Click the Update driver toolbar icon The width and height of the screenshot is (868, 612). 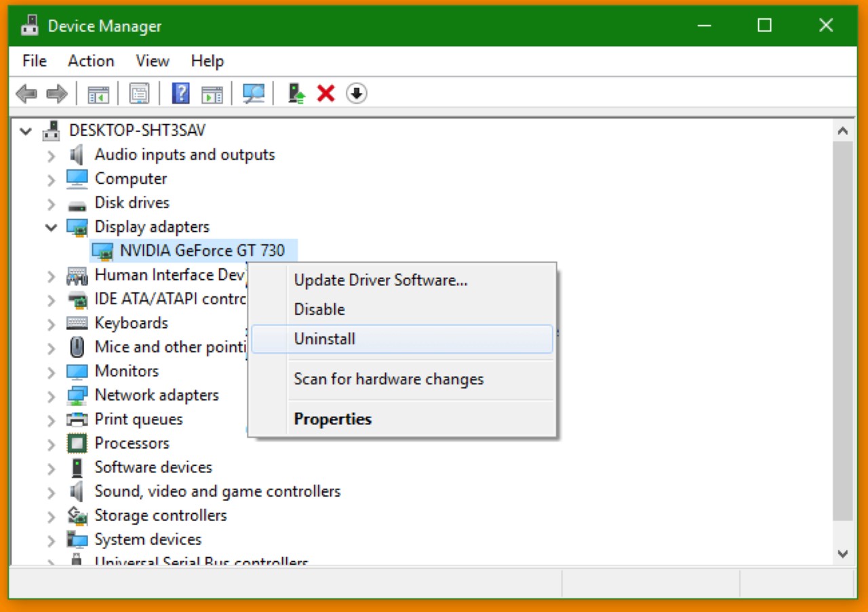[296, 94]
